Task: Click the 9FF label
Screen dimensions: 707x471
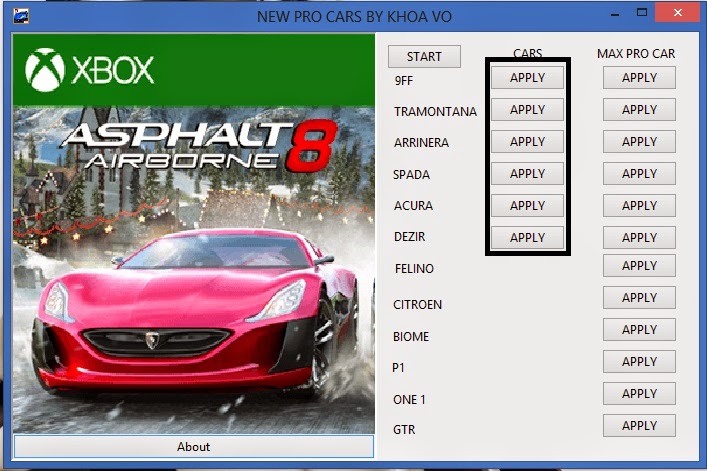Action: click(x=404, y=81)
